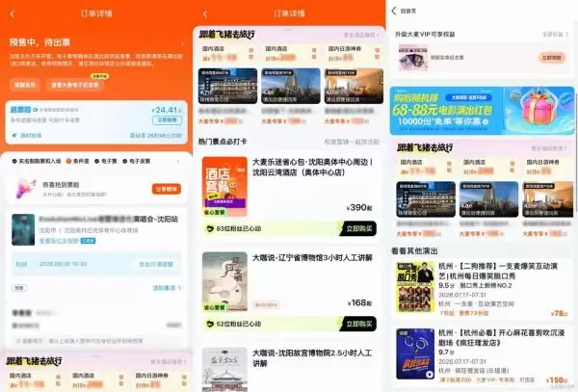Image resolution: width=578 pixels, height=392 pixels.
Task: Select the first 国内酒店 coupon on right screen
Action: (426, 167)
